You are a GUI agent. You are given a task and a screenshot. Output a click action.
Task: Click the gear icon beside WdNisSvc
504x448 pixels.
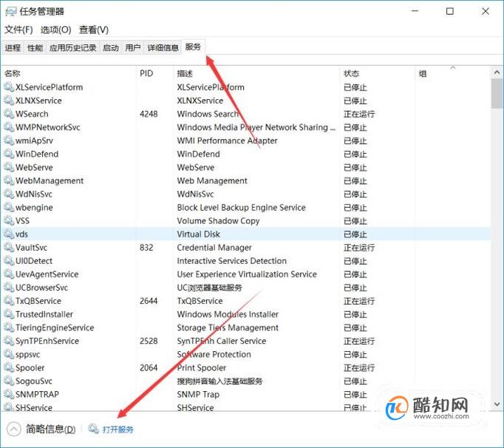9,194
